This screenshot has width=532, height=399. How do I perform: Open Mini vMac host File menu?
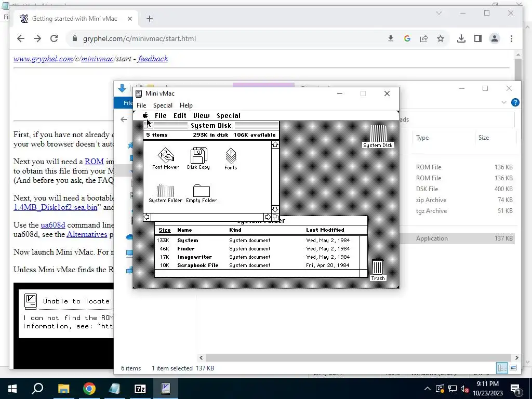(141, 105)
